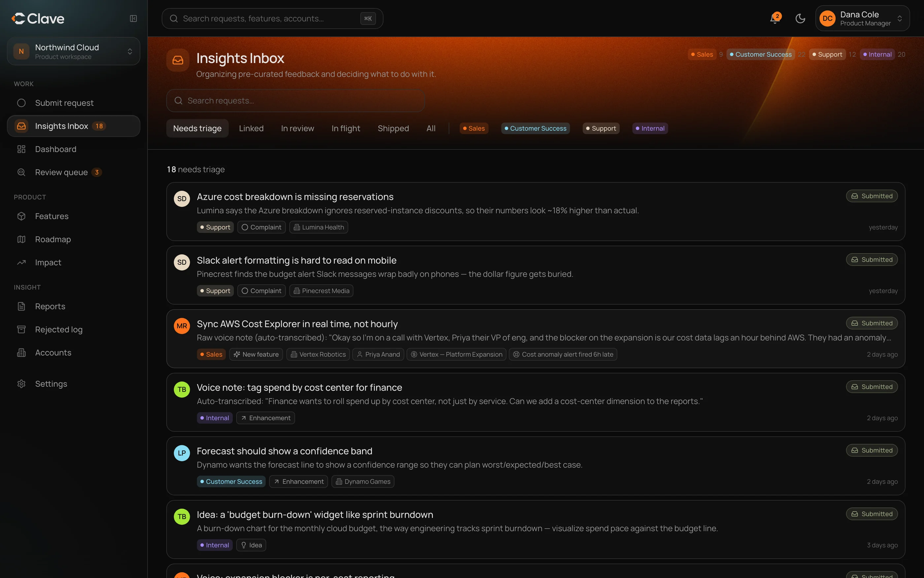
Task: Toggle the Internal filter chip
Action: pos(650,128)
